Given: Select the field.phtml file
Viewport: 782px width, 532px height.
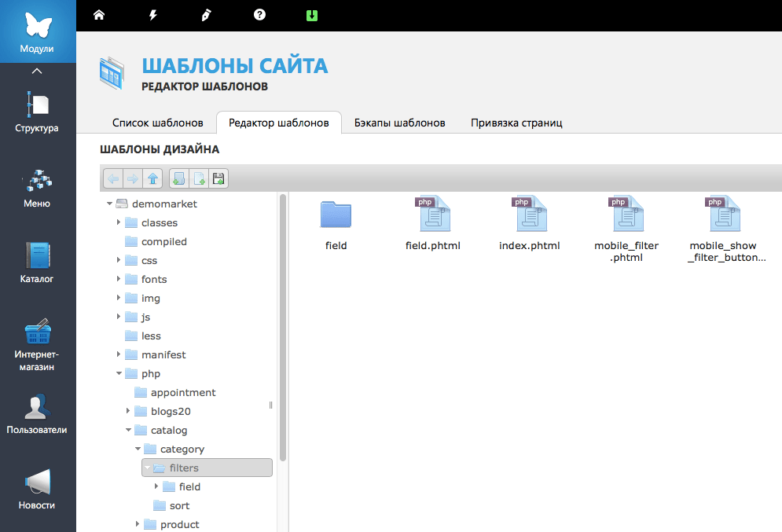Looking at the screenshot, I should (x=433, y=223).
